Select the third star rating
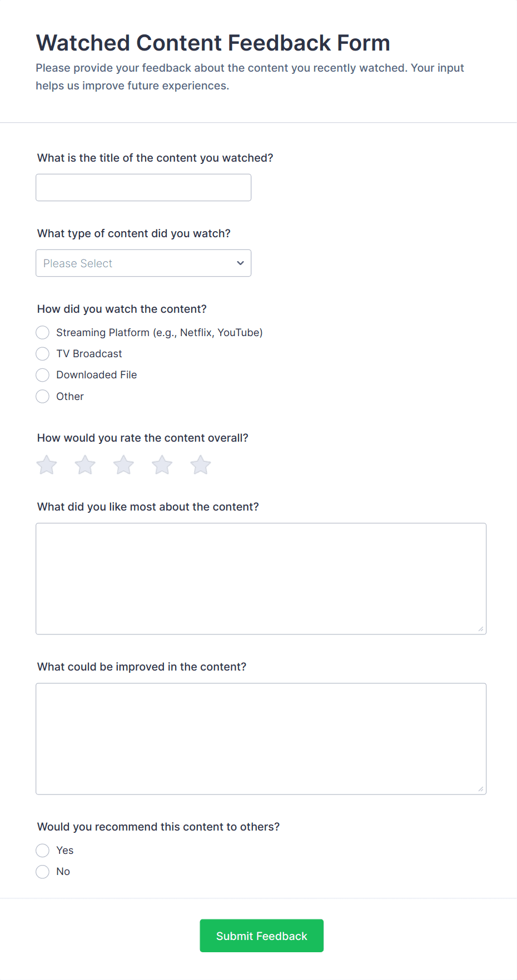This screenshot has width=517, height=980. click(123, 465)
